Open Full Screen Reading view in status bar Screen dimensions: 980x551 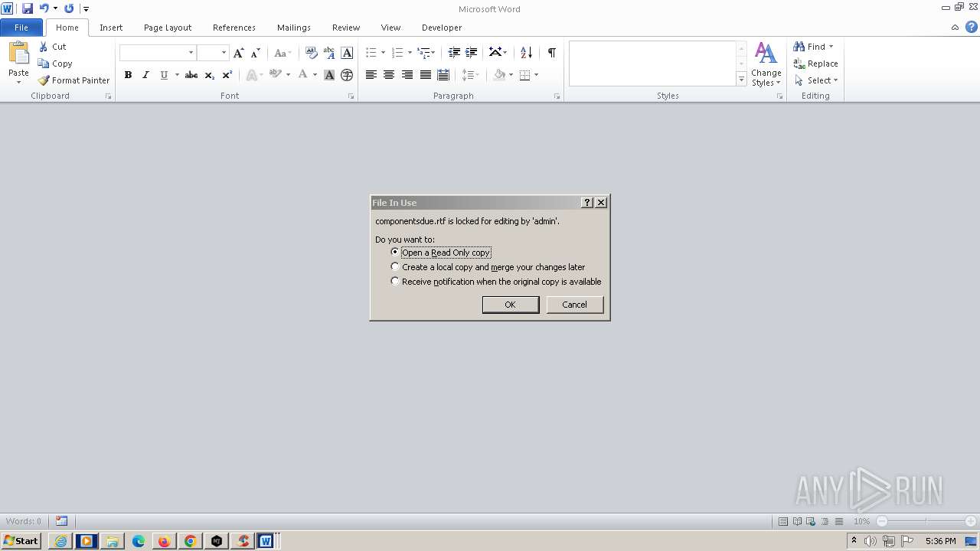[x=797, y=521]
